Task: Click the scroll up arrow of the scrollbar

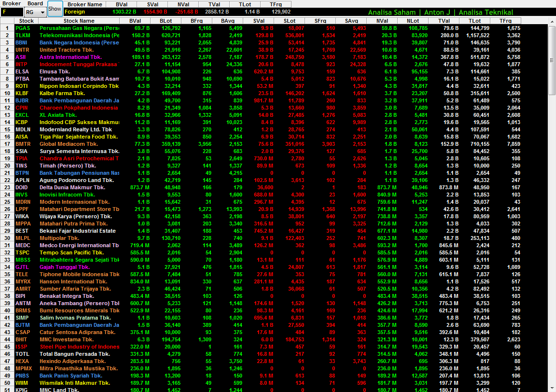Action: pyautogui.click(x=552, y=21)
